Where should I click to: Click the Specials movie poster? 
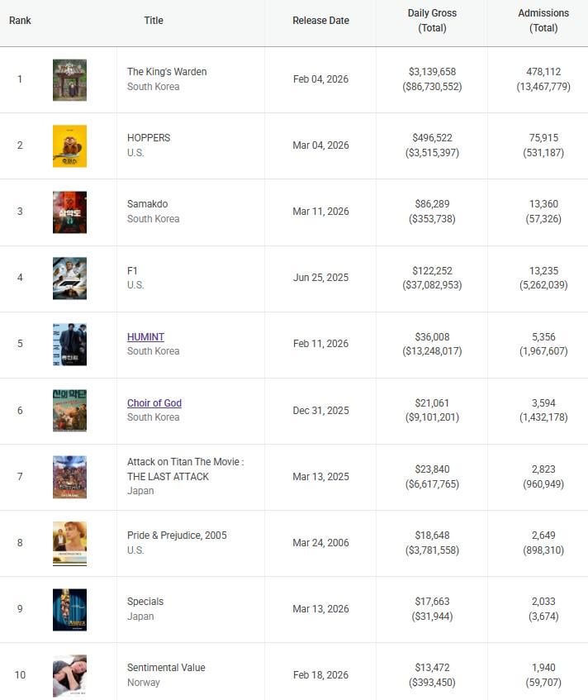pos(69,609)
